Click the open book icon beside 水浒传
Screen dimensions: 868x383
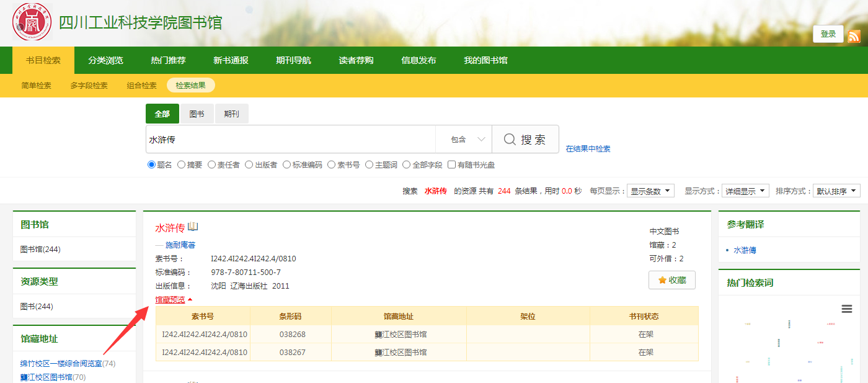(193, 227)
